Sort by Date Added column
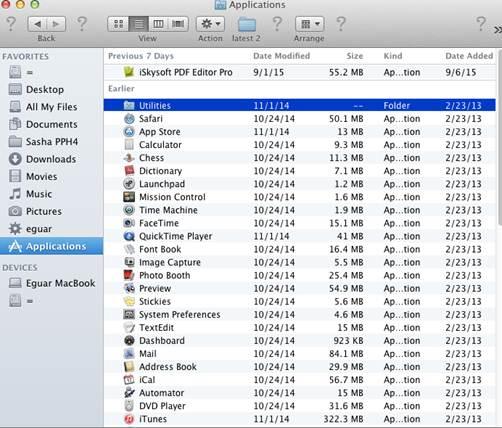Screen dimensions: 502x428 point(469,56)
